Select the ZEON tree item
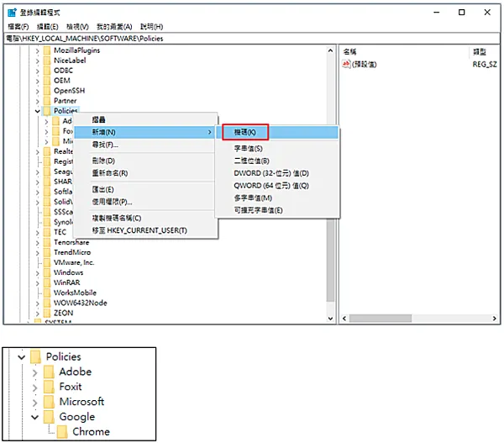This screenshot has width=504, height=443. pyautogui.click(x=63, y=313)
